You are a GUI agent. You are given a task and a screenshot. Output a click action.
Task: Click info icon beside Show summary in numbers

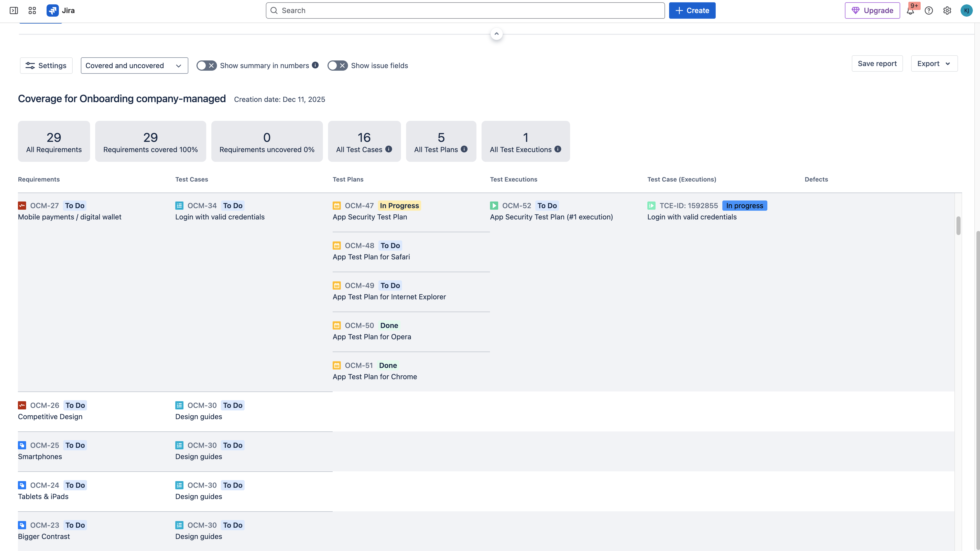[315, 65]
